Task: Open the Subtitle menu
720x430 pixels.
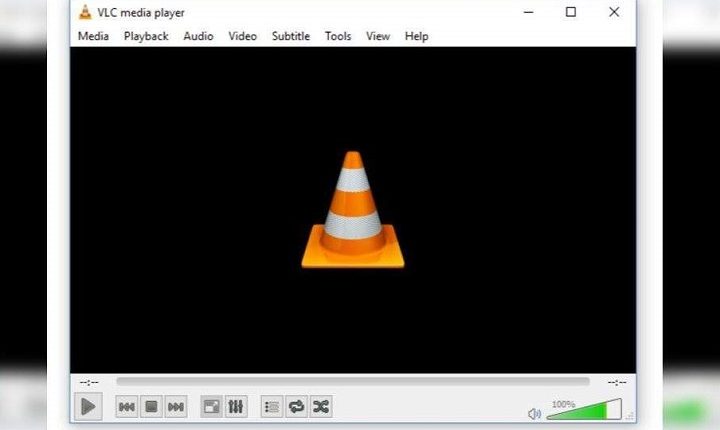Action: tap(291, 36)
